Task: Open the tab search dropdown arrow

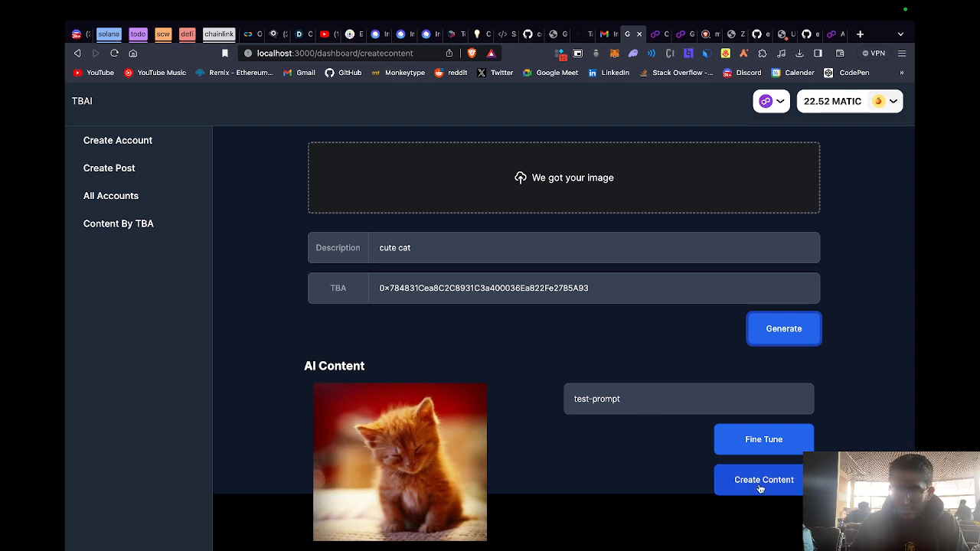Action: pyautogui.click(x=900, y=34)
